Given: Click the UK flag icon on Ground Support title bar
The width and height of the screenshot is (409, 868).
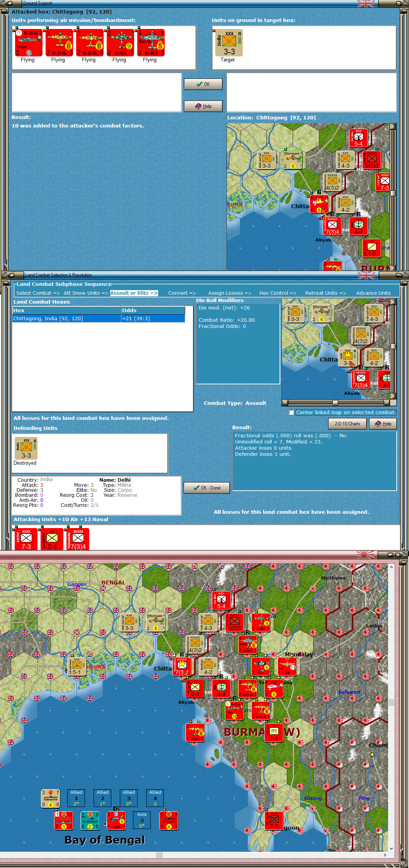Looking at the screenshot, I should coord(366,3).
